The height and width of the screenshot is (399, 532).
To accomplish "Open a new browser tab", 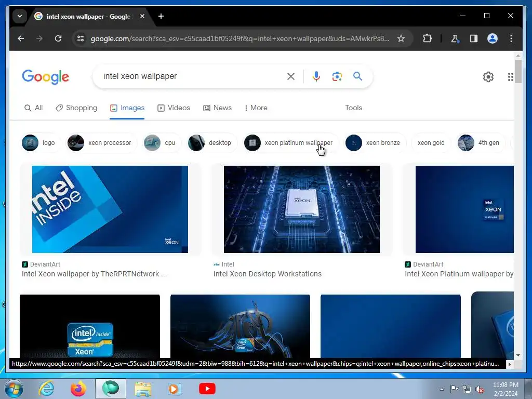I will 161,16.
